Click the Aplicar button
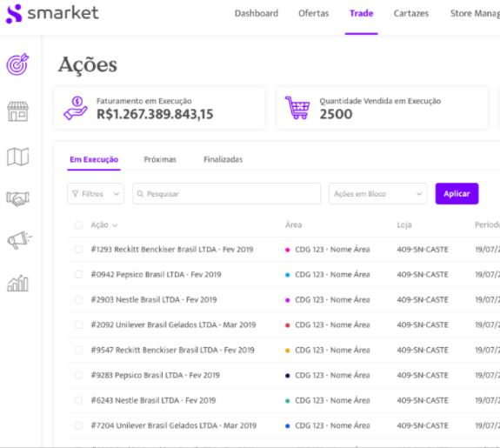 (x=457, y=194)
